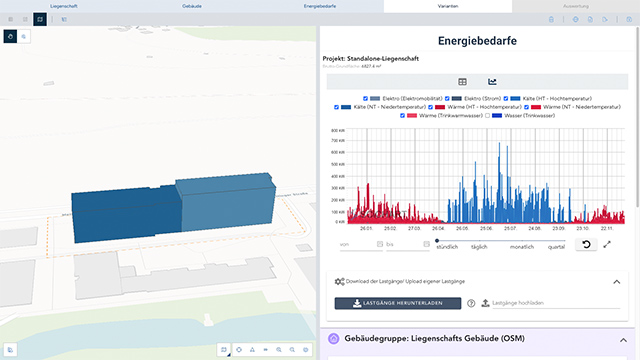The height and width of the screenshot is (360, 640).
Task: Open the Energiebedarfe tab
Action: (x=320, y=6)
